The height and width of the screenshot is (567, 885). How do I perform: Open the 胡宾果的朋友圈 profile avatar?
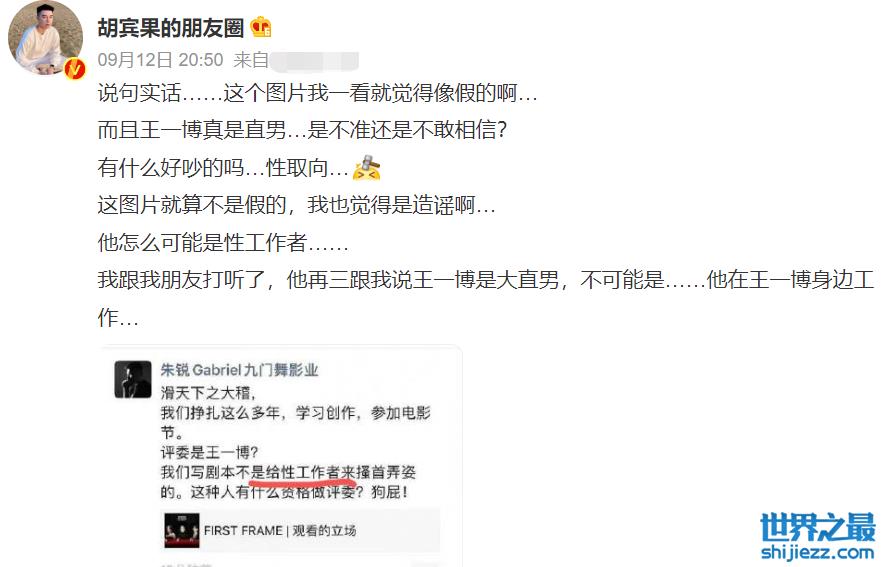point(45,38)
